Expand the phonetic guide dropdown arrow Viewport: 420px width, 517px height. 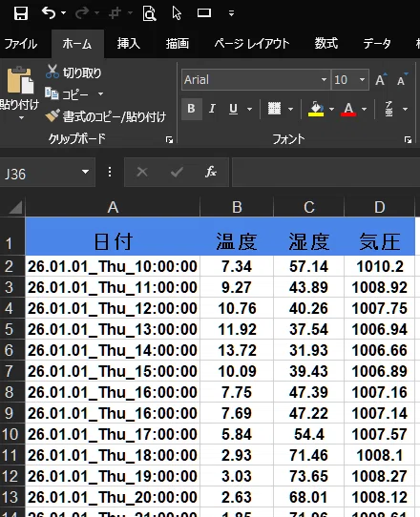point(405,109)
